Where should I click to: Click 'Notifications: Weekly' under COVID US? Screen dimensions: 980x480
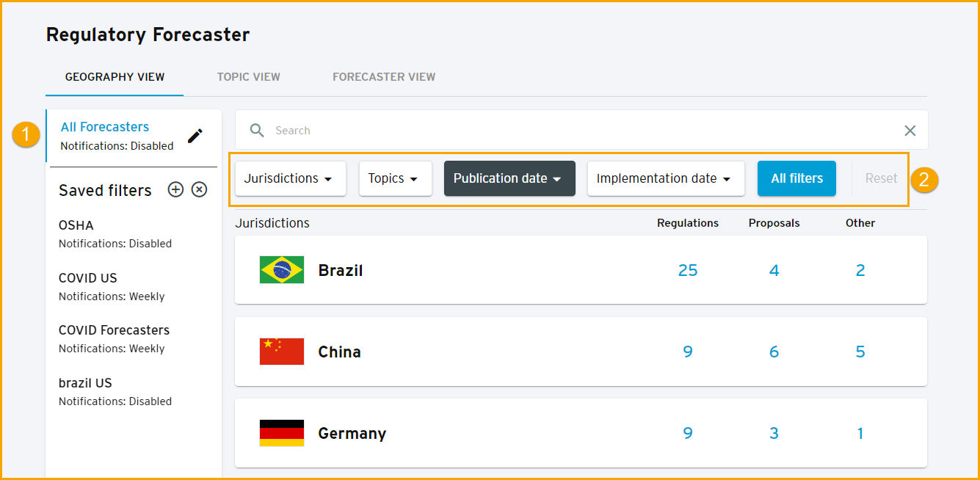click(112, 297)
